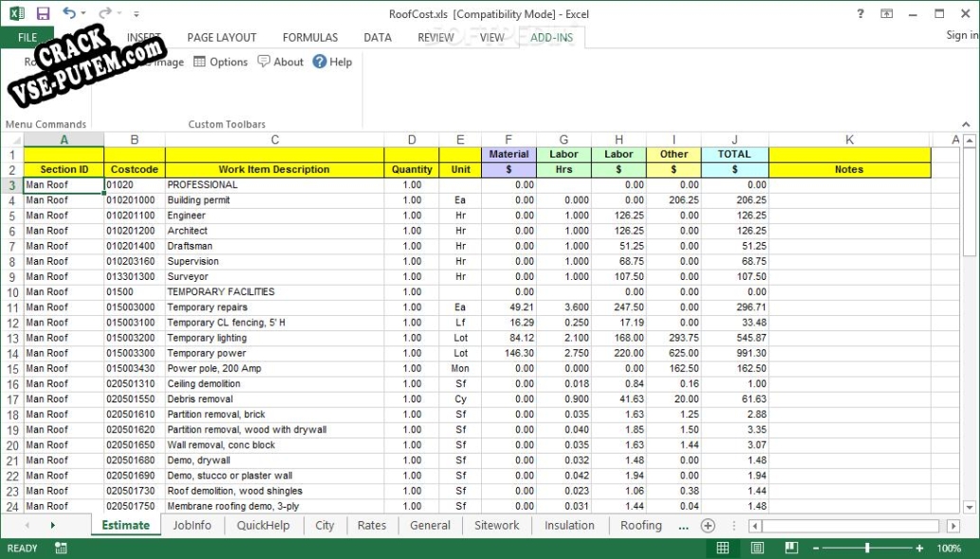Select column K header
Image resolution: width=980 pixels, height=559 pixels.
[849, 140]
